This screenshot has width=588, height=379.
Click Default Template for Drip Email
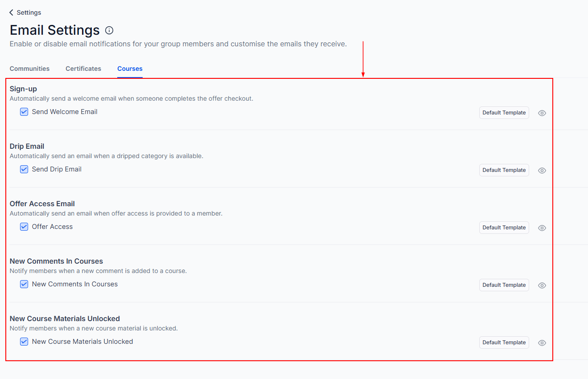coord(504,170)
